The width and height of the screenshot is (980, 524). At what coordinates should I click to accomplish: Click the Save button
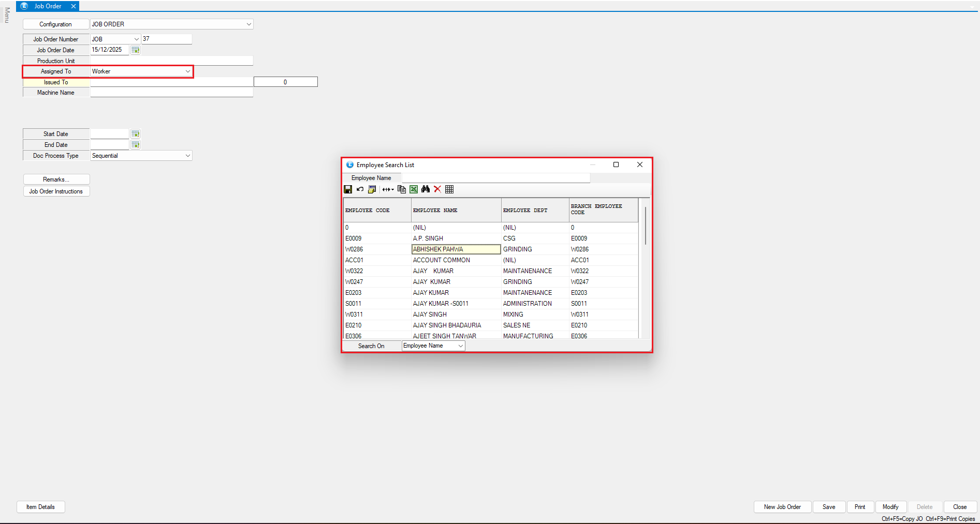pyautogui.click(x=829, y=507)
